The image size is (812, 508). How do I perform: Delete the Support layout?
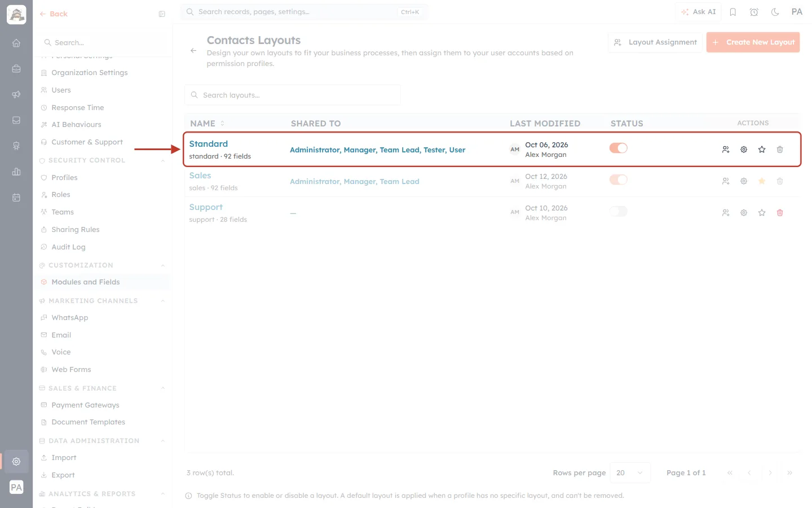point(780,213)
